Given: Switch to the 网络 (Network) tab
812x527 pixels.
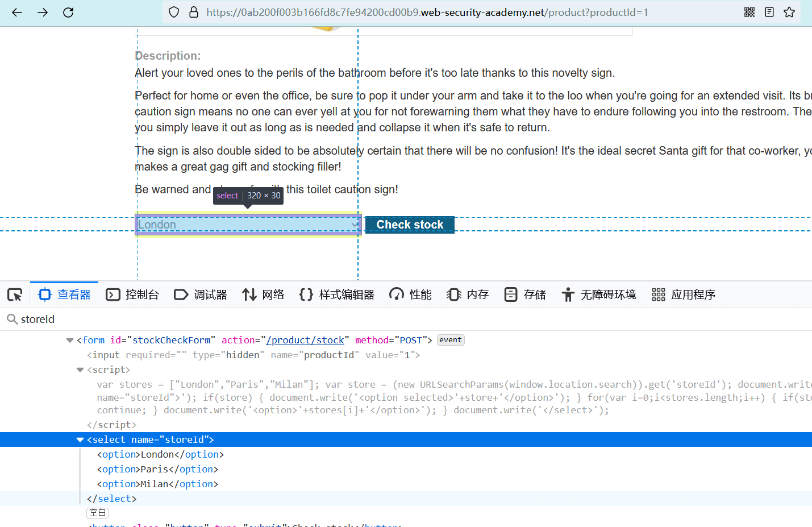Looking at the screenshot, I should pyautogui.click(x=263, y=294).
